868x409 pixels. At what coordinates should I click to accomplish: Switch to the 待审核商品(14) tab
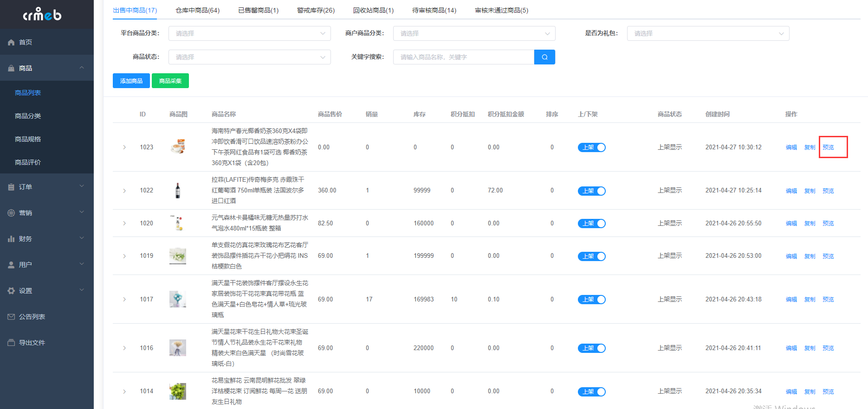434,10
